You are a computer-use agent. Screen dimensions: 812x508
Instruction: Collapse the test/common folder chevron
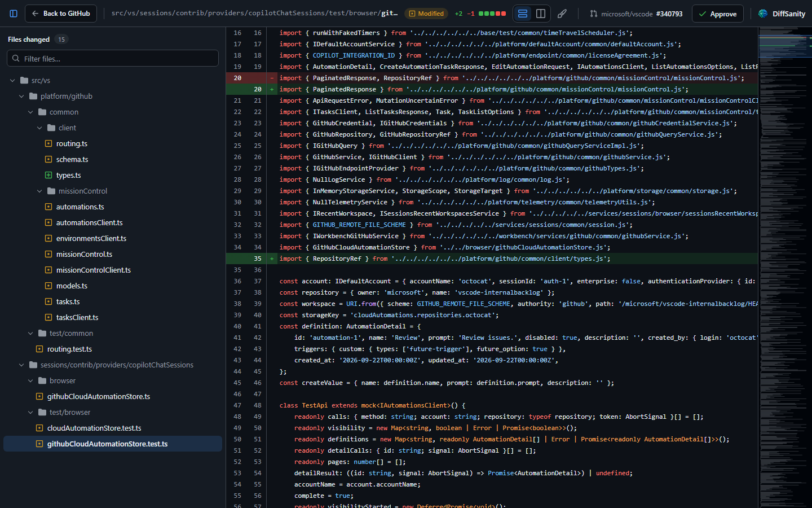point(30,333)
